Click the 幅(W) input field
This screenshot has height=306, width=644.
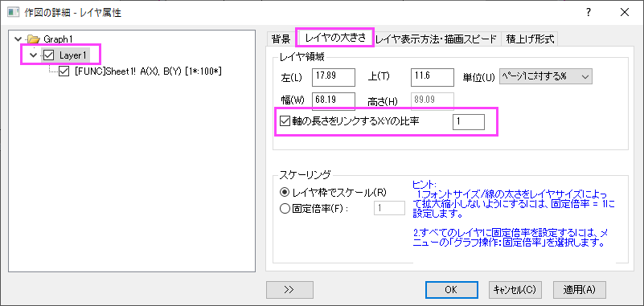tap(333, 101)
